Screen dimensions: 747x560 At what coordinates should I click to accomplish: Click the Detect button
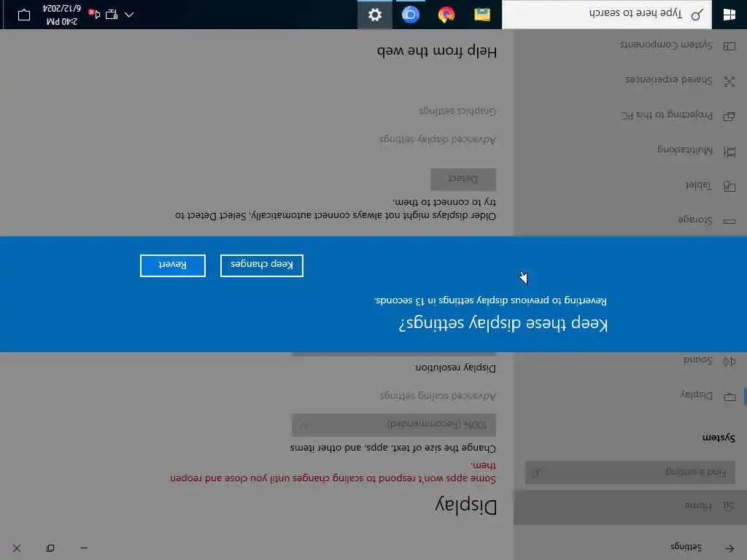(463, 179)
